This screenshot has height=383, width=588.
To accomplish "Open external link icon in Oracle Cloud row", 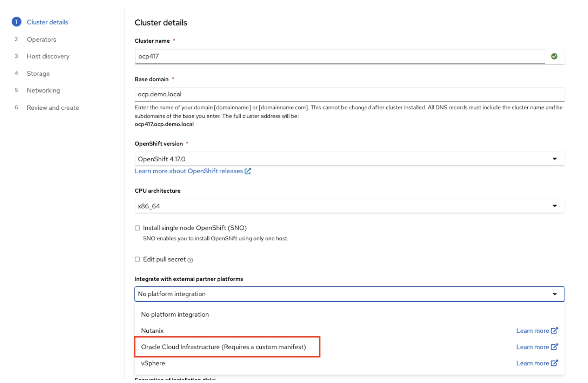I will (554, 347).
